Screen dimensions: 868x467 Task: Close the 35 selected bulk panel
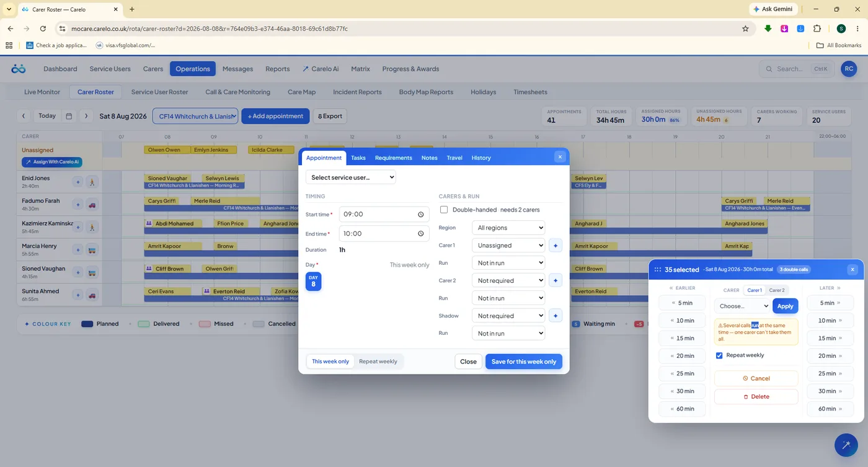point(852,270)
